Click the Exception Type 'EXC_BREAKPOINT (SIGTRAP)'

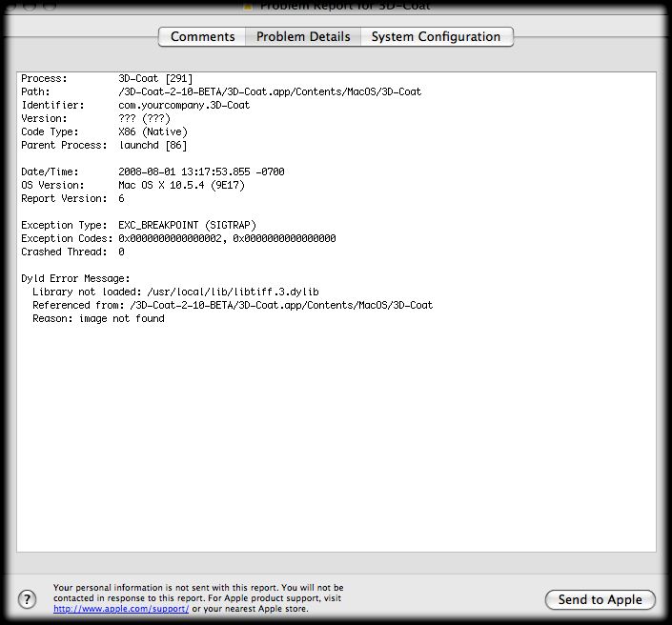(x=187, y=225)
